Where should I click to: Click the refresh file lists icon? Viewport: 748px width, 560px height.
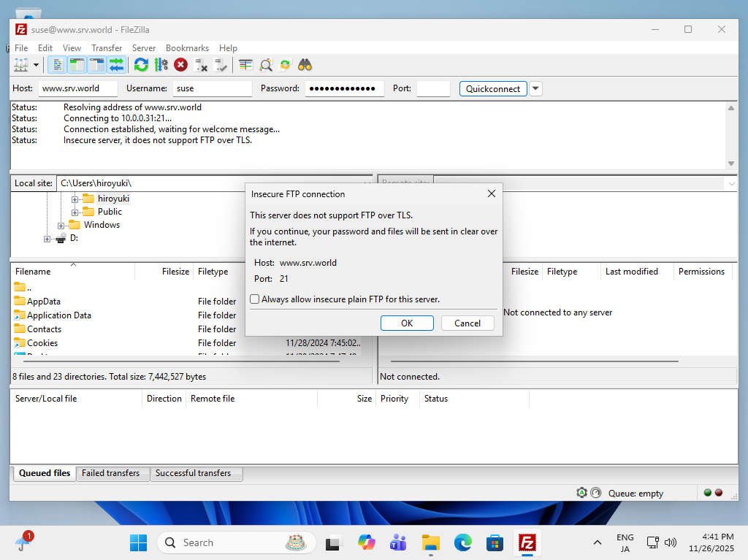click(x=141, y=65)
